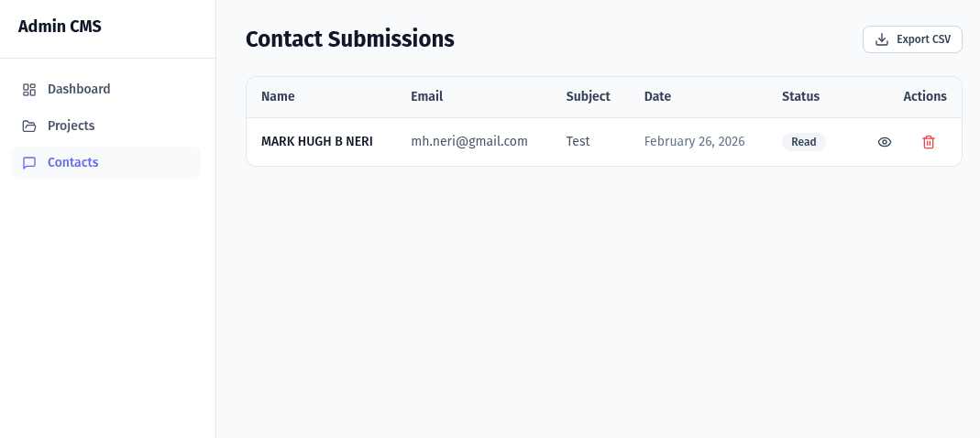Delete the MARK HUGH B NERI submission

click(x=929, y=142)
